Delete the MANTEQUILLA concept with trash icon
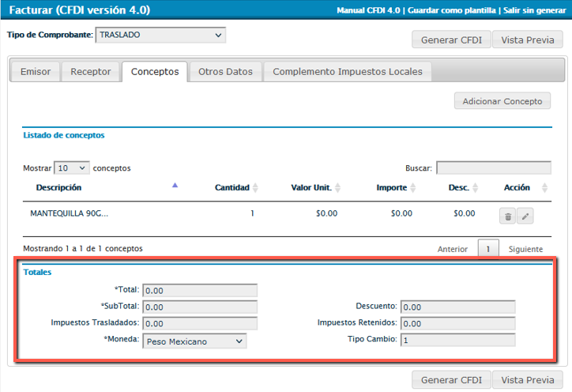This screenshot has height=392, width=572. [508, 216]
